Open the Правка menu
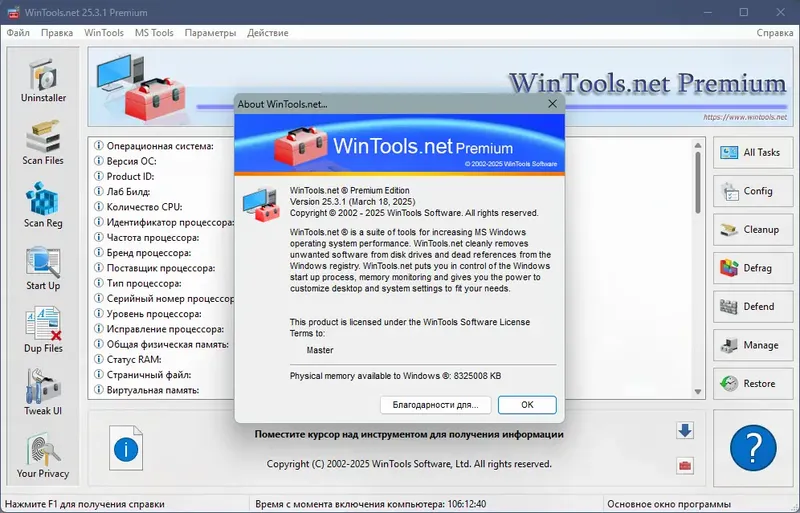Image resolution: width=800 pixels, height=513 pixels. tap(57, 33)
